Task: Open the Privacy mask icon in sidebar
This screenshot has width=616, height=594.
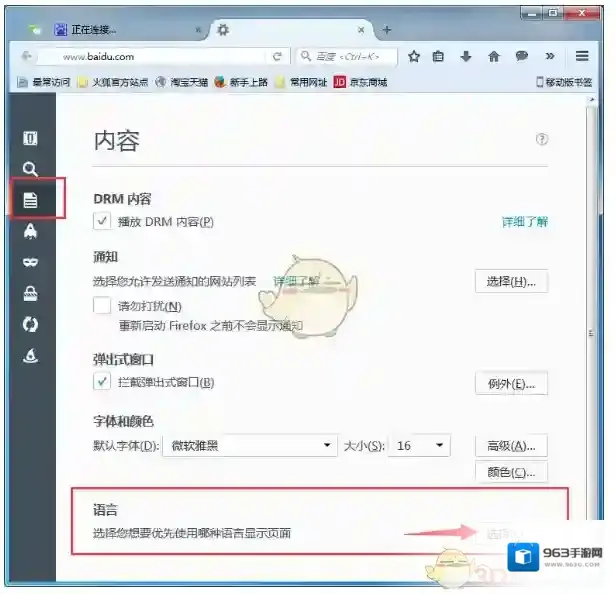Action: [30, 262]
